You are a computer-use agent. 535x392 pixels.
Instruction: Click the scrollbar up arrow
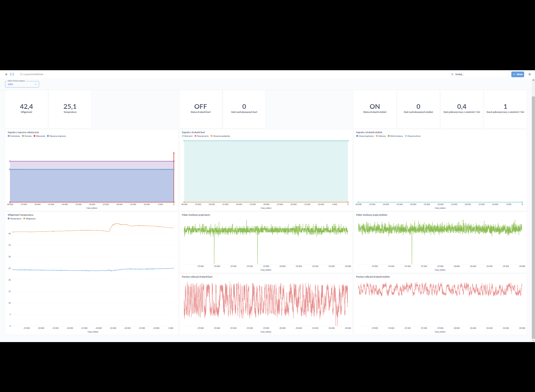click(x=533, y=80)
